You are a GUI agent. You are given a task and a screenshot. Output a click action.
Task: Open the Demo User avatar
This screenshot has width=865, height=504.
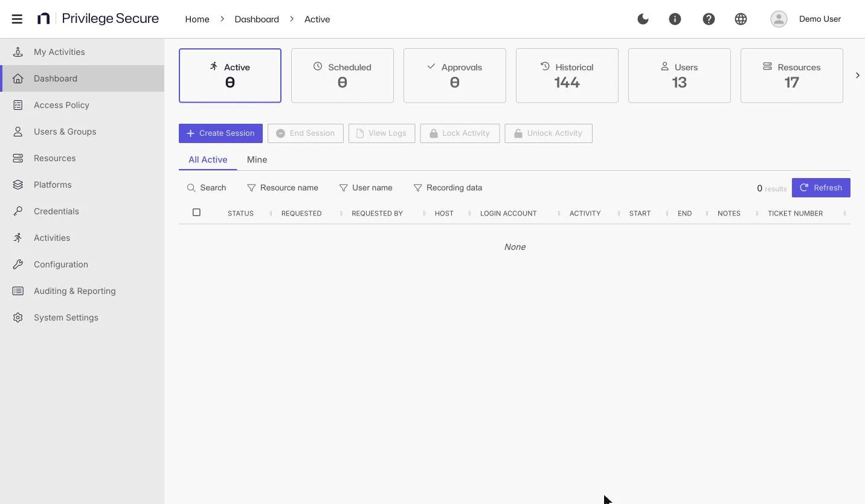pyautogui.click(x=779, y=19)
